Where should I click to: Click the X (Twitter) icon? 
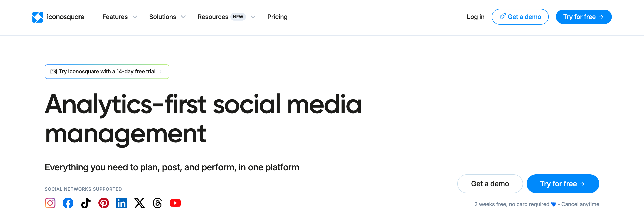pos(140,203)
